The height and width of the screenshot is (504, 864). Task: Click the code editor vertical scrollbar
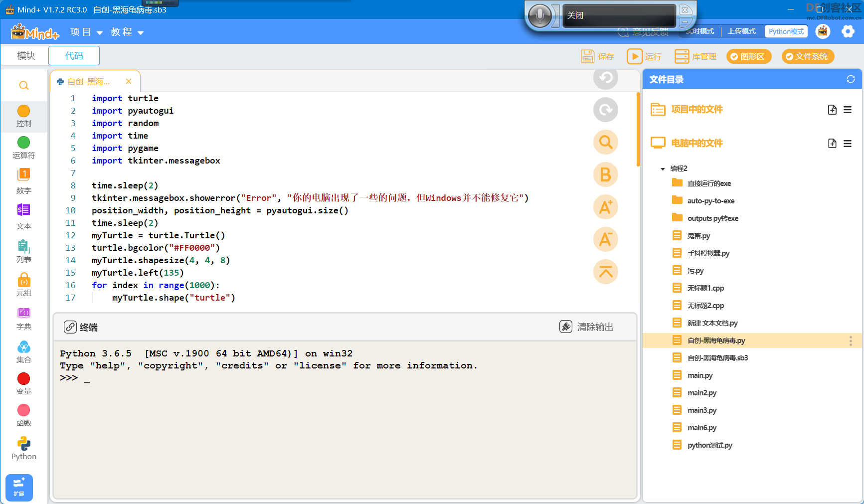638,130
